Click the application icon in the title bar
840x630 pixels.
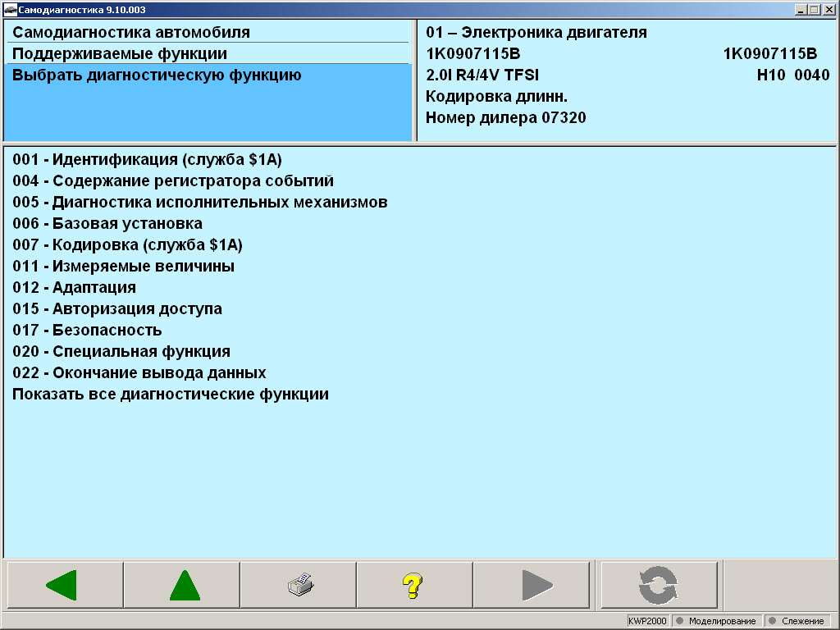8,8
